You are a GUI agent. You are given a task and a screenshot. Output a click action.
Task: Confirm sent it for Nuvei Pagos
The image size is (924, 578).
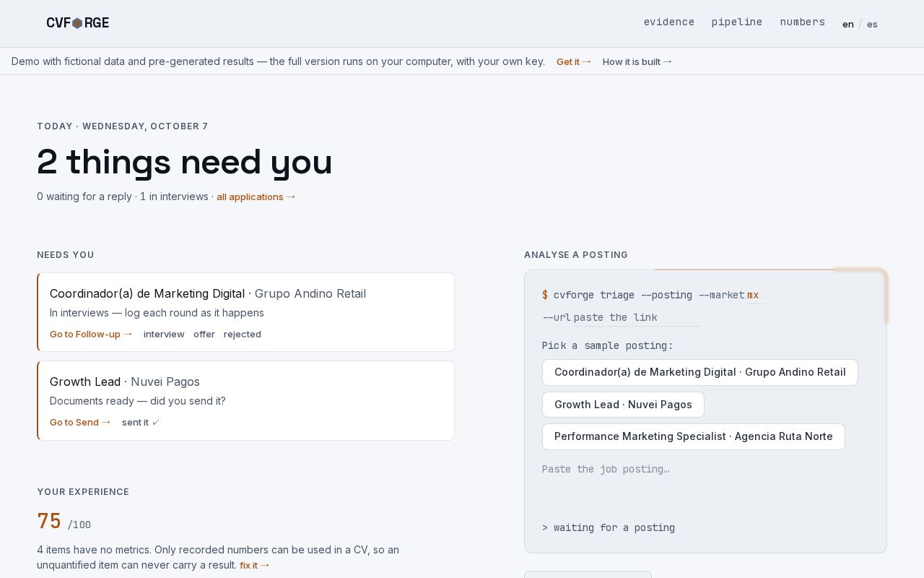(141, 422)
